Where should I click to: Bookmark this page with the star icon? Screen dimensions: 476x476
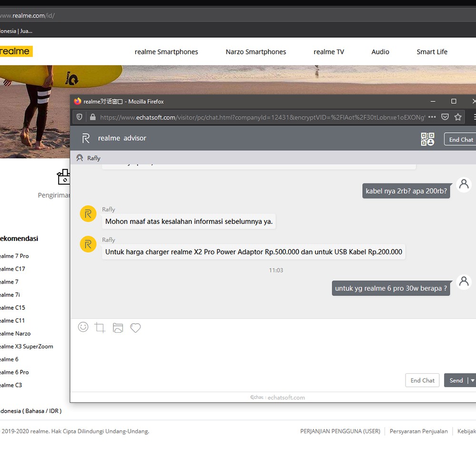pos(458,117)
